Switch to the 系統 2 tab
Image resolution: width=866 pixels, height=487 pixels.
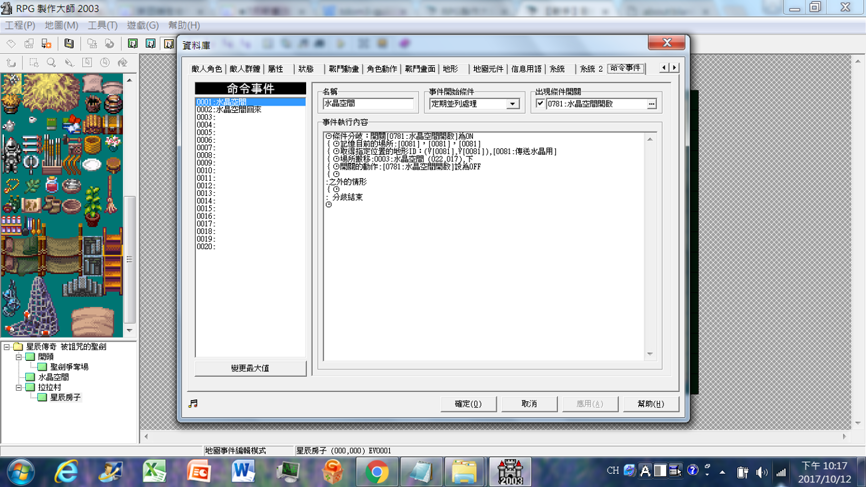[x=591, y=69]
